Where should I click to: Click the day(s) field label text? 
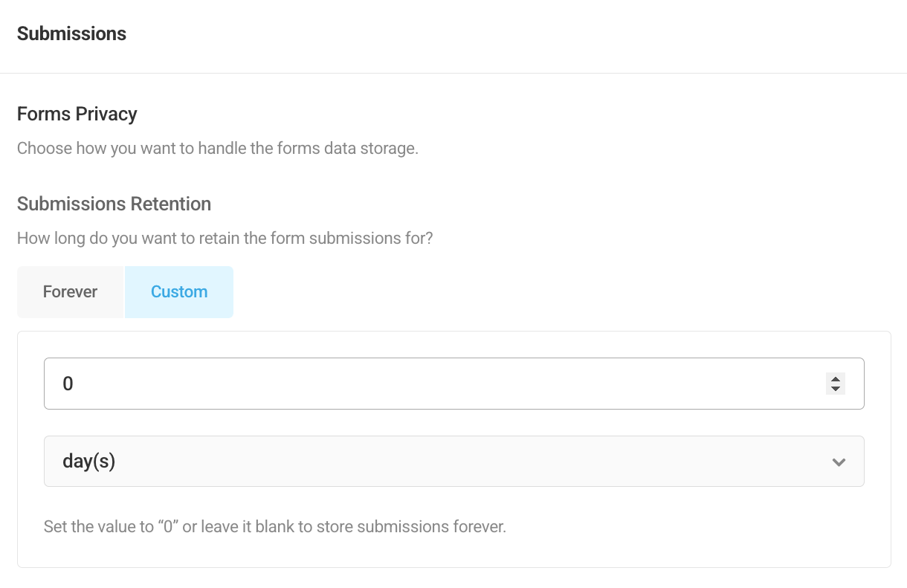(x=88, y=461)
